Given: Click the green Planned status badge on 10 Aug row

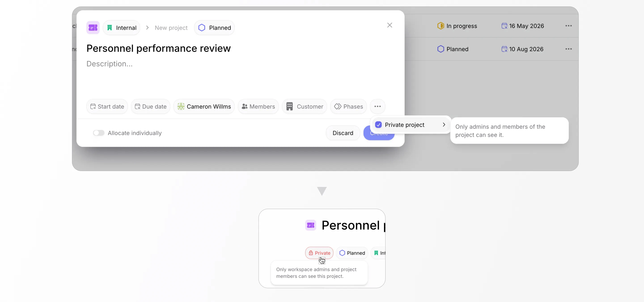Looking at the screenshot, I should point(453,49).
